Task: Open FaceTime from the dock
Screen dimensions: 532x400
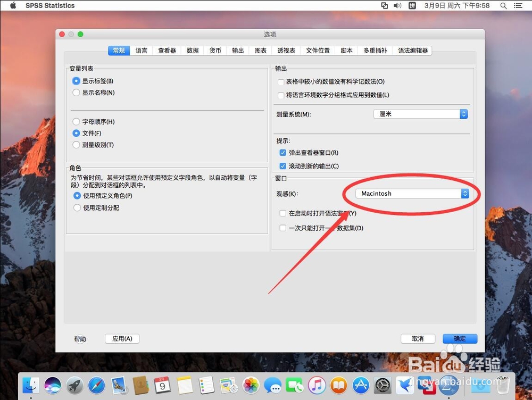Action: click(x=295, y=386)
